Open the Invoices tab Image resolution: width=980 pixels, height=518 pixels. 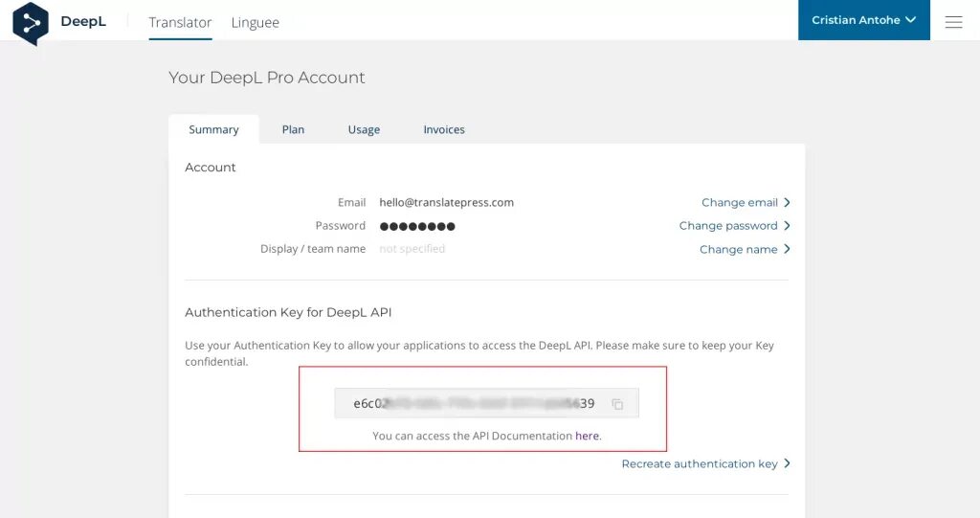[x=444, y=129]
